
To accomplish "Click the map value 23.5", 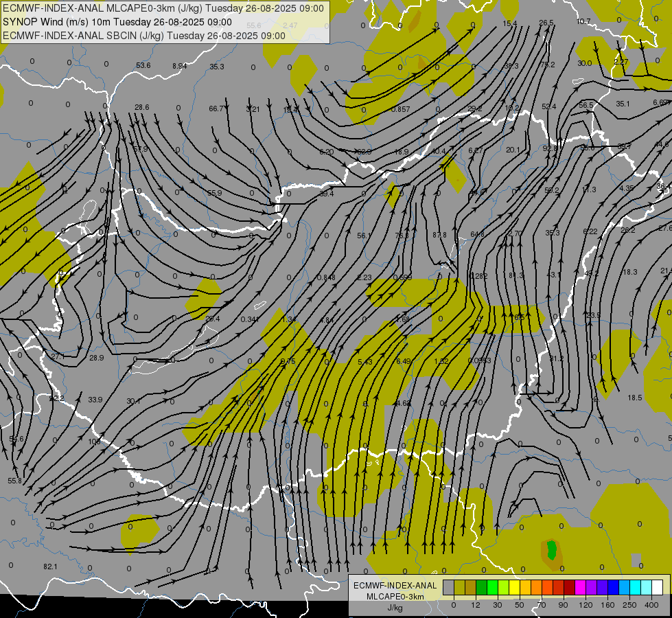I will click(x=594, y=315).
